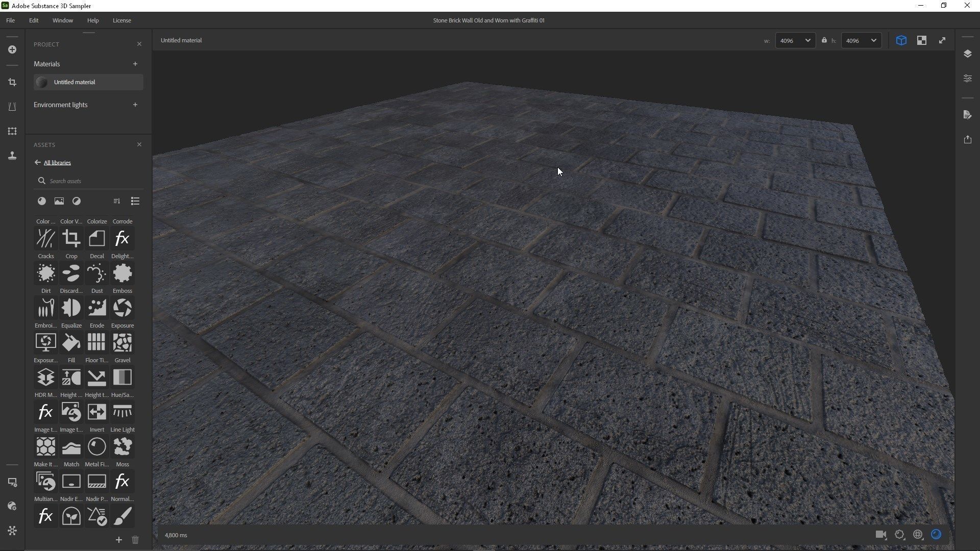Image resolution: width=980 pixels, height=551 pixels.
Task: Open the Layers panel from right sidebar
Action: [967, 54]
